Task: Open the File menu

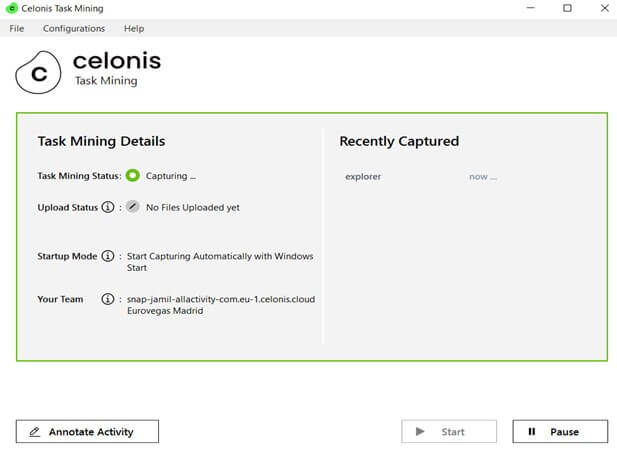Action: [x=17, y=28]
